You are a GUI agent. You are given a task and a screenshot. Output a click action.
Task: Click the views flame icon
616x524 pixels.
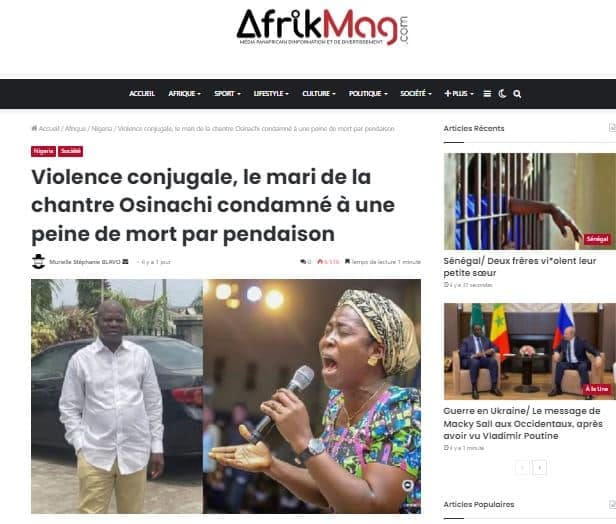pyautogui.click(x=320, y=262)
